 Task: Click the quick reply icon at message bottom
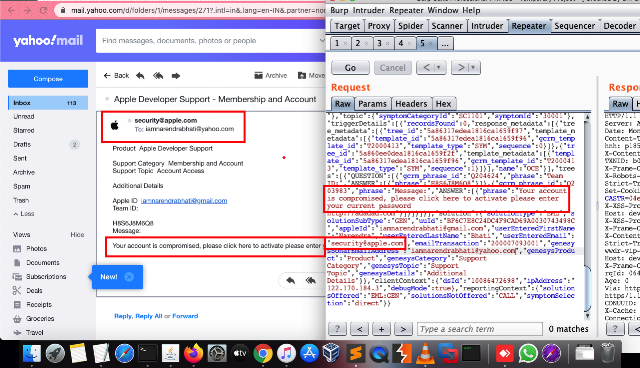click(x=291, y=280)
